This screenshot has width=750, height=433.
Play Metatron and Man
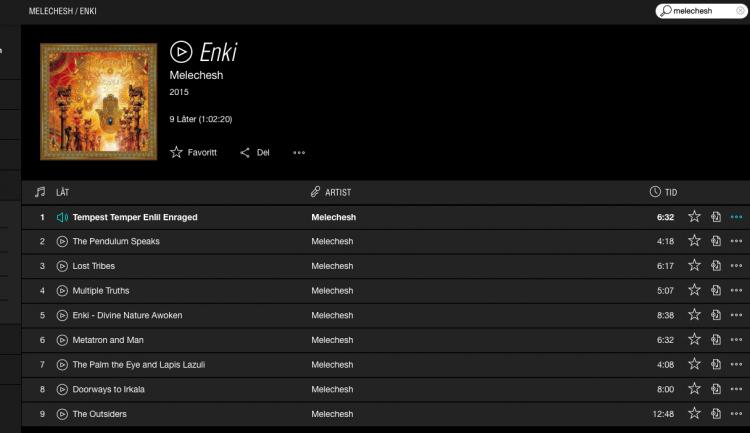pos(62,340)
